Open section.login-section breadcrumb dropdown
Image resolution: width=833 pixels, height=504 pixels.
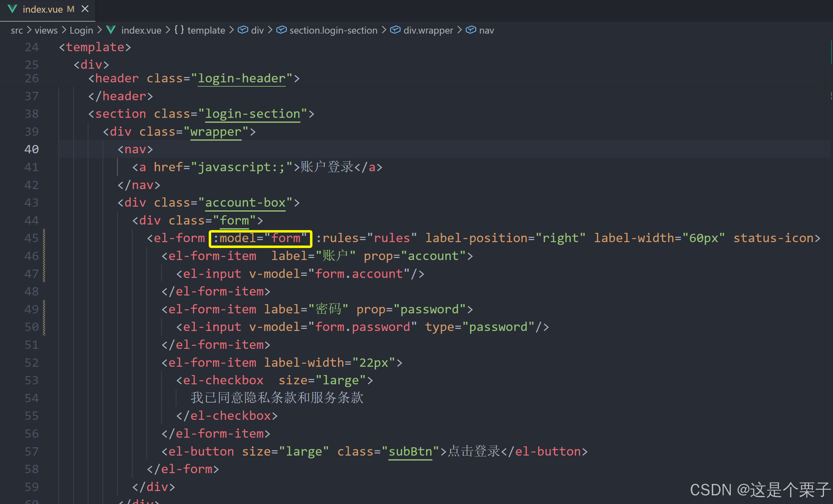click(333, 31)
